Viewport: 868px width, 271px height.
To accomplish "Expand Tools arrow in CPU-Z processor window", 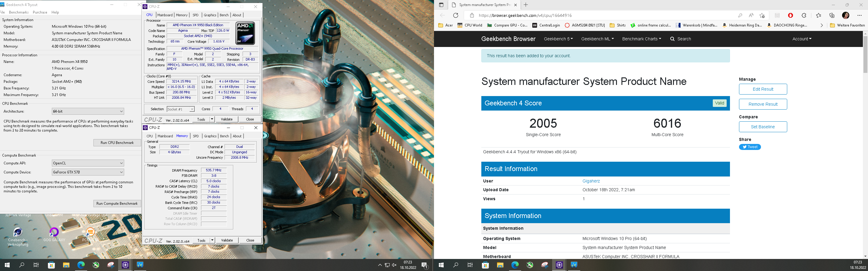I will (x=212, y=119).
